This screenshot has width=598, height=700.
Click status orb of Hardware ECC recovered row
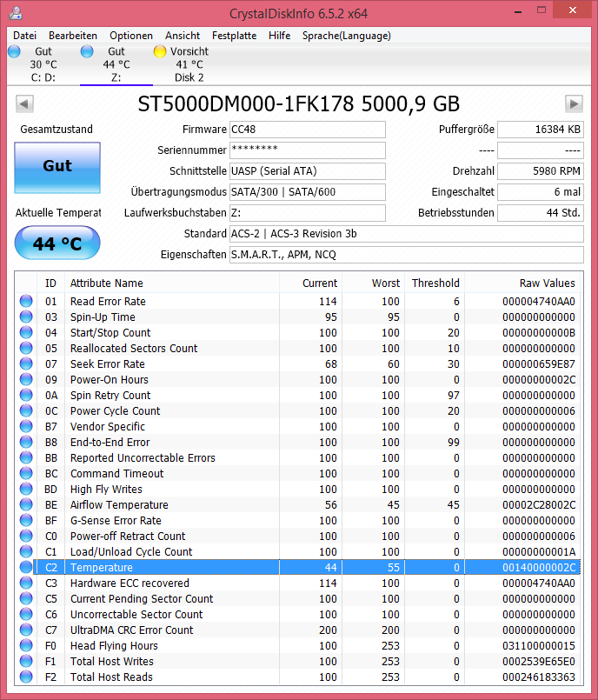click(x=26, y=583)
